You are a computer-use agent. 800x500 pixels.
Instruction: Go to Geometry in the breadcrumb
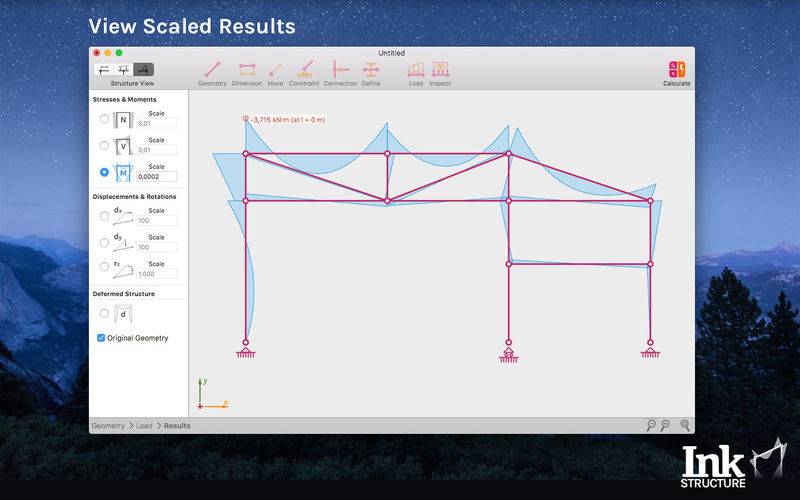pos(108,426)
